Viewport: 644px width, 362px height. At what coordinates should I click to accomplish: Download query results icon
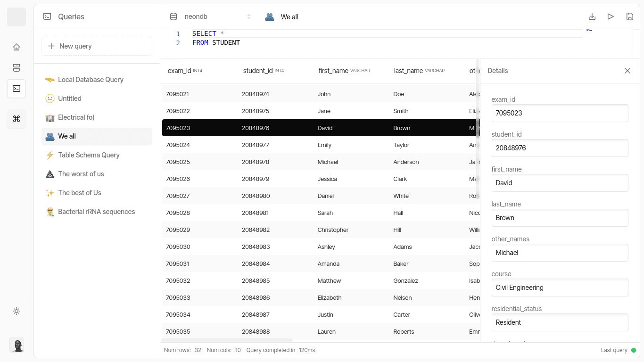[592, 16]
